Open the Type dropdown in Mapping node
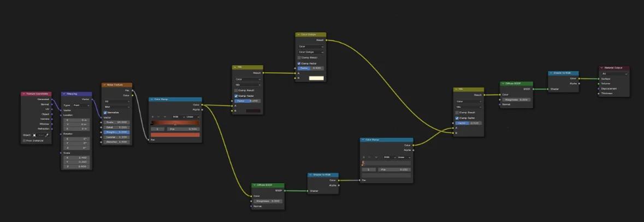Image resolution: width=644 pixels, height=222 pixels. click(80, 105)
